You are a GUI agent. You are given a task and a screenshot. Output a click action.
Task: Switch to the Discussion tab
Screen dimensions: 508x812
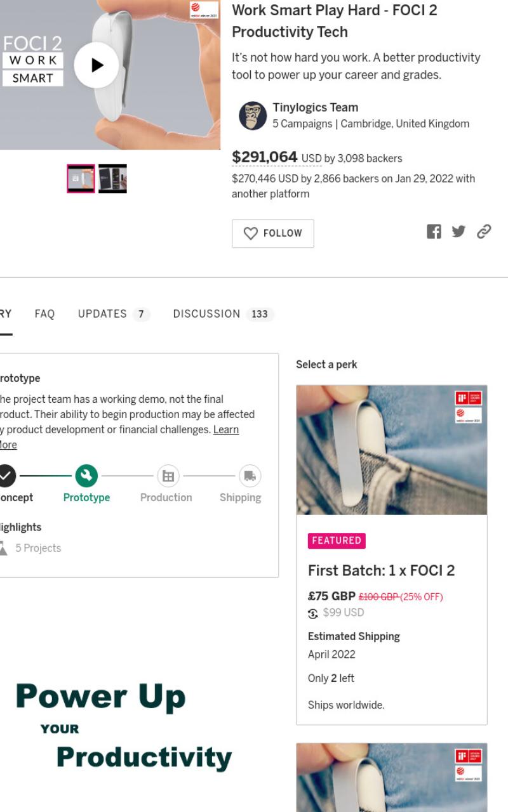coord(223,314)
